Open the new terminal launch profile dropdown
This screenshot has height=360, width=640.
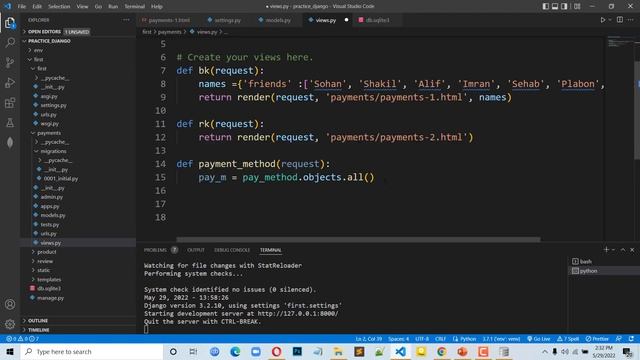(613, 250)
